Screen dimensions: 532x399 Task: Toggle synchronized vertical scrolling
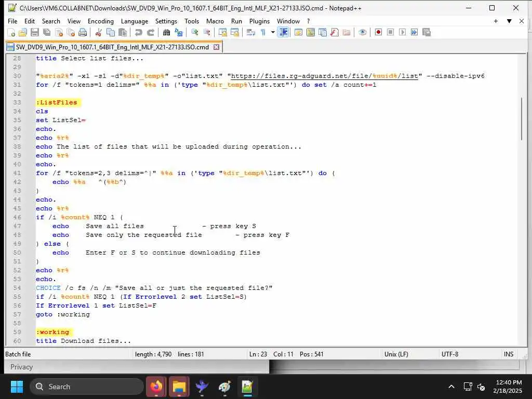point(222,33)
